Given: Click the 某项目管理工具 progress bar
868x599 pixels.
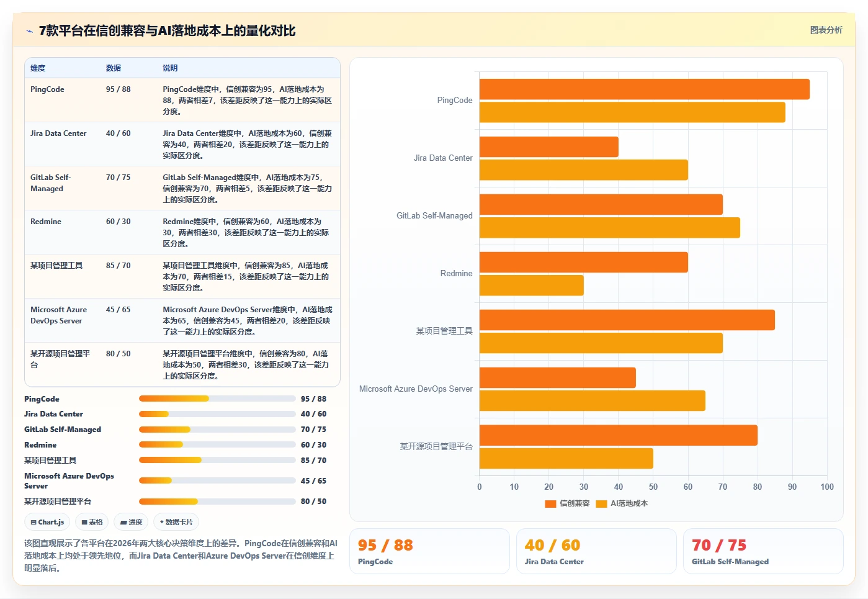Looking at the screenshot, I should [217, 460].
